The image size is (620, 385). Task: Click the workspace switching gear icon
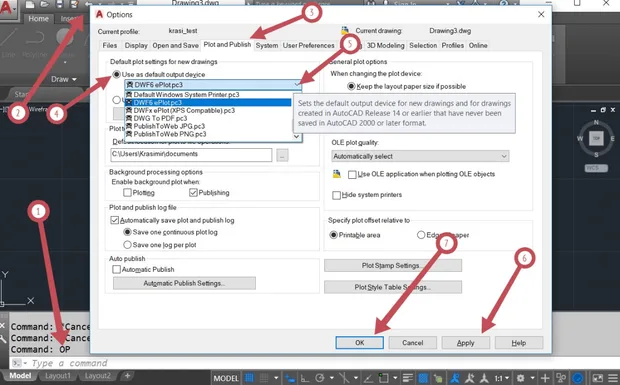coord(520,378)
